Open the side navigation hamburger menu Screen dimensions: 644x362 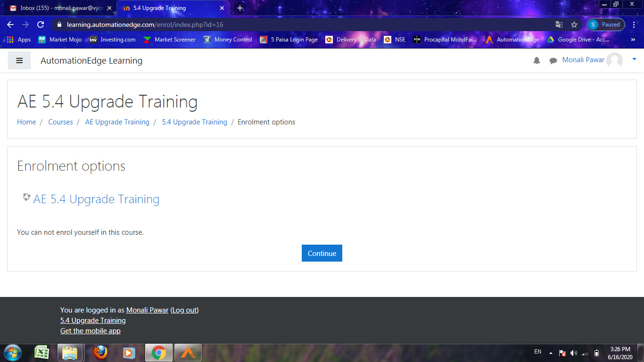tap(19, 60)
